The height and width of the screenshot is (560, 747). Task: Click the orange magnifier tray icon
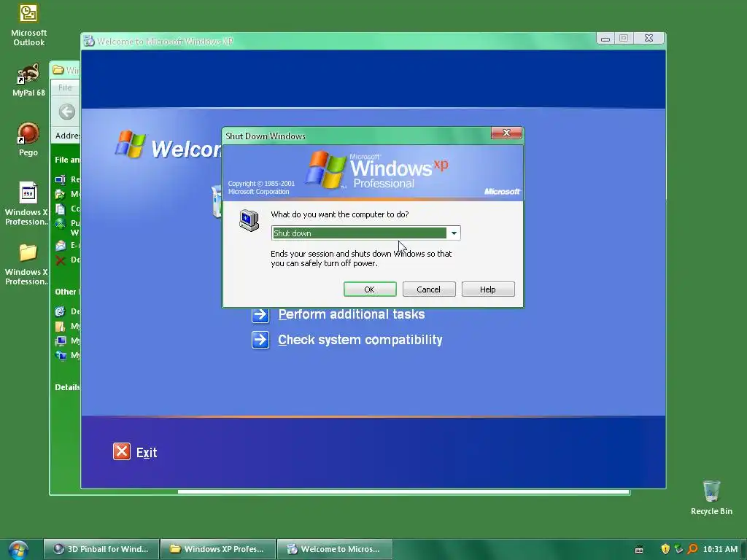(x=692, y=549)
